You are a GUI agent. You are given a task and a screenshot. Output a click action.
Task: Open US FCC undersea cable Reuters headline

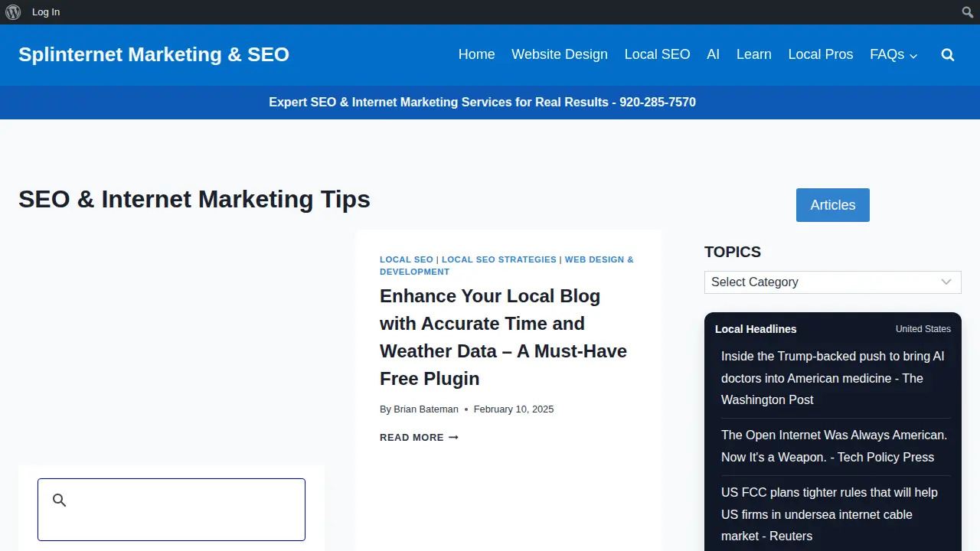pos(829,514)
